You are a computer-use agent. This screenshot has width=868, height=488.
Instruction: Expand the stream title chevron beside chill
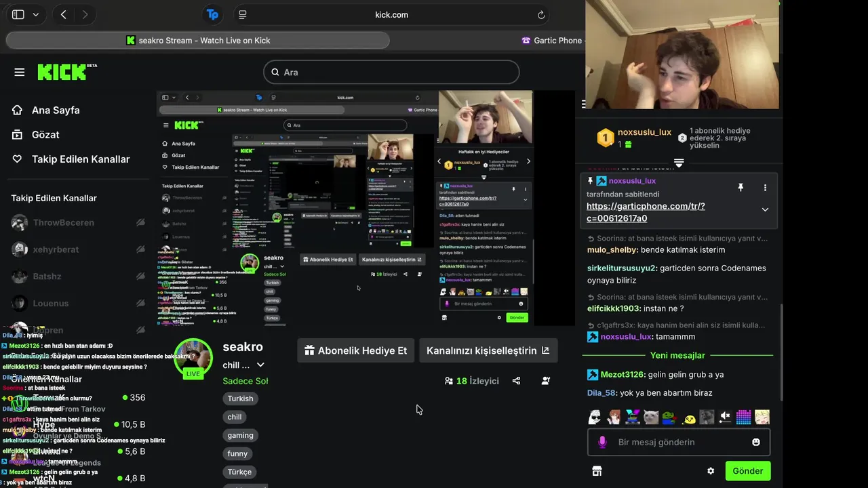click(260, 365)
